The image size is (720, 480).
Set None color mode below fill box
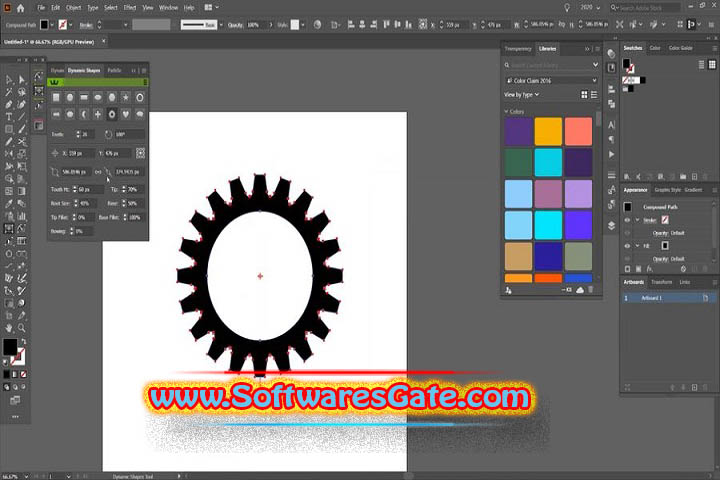coord(23,374)
